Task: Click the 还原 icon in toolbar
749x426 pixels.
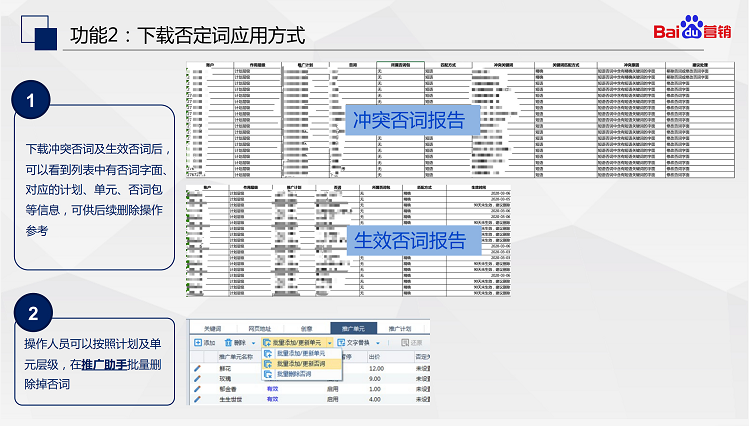Action: pyautogui.click(x=403, y=342)
